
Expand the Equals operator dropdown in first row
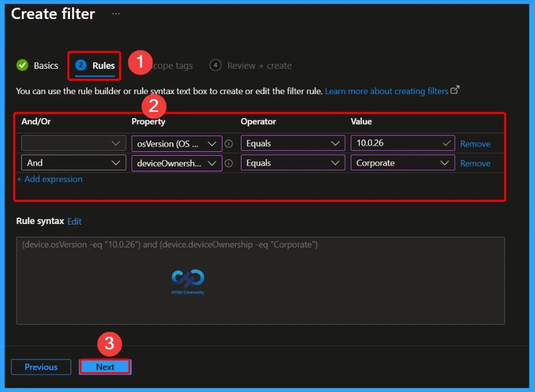[x=292, y=143]
